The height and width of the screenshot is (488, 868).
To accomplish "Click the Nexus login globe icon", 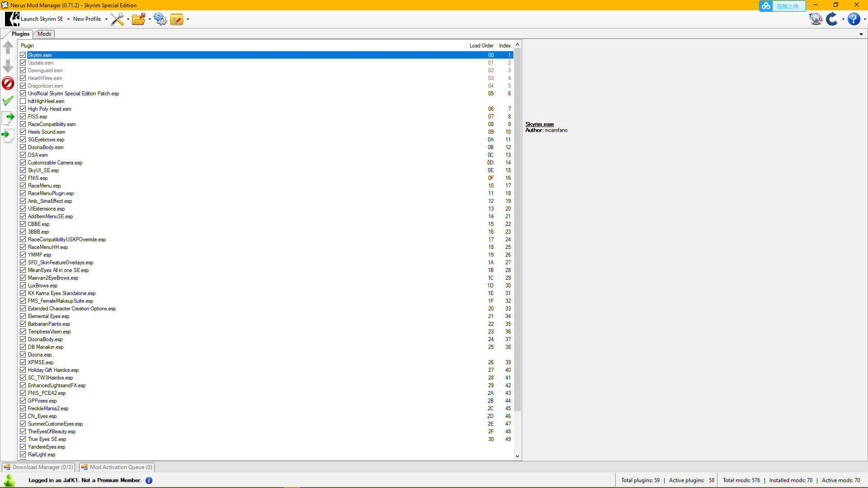I will point(816,19).
